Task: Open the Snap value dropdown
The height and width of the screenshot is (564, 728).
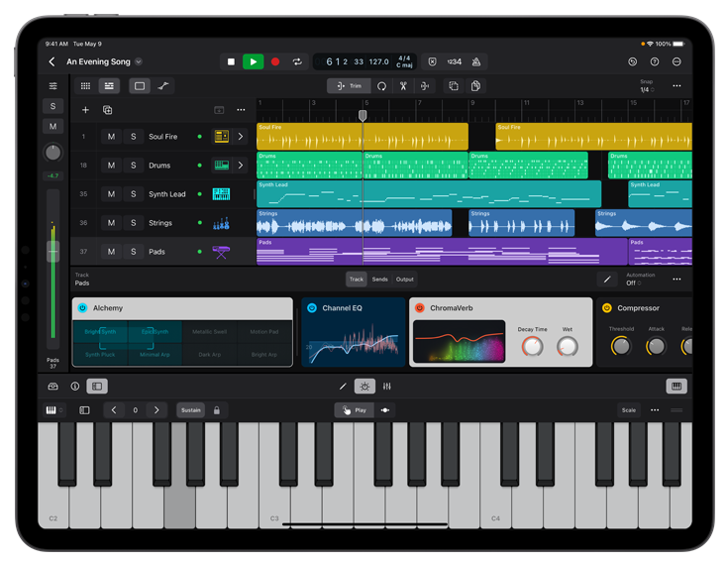Action: 646,89
